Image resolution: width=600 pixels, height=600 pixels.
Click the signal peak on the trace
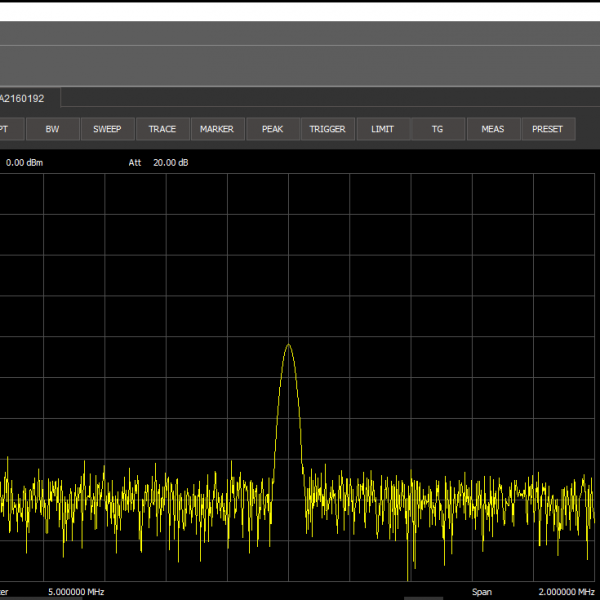[289, 345]
